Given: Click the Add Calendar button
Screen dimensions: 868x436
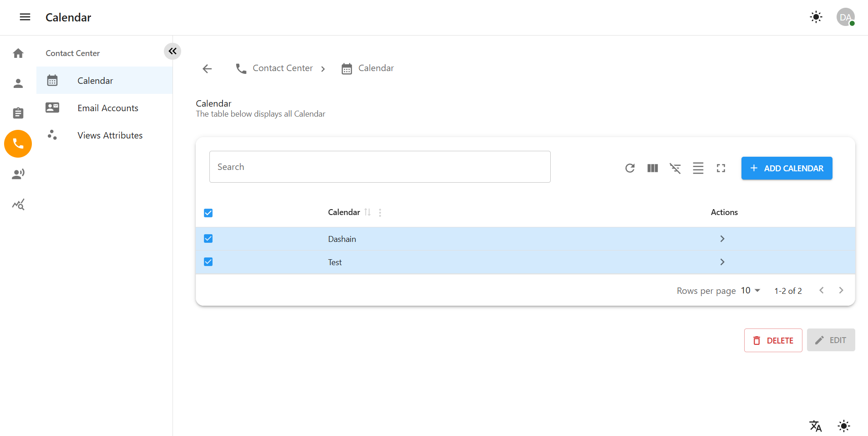Looking at the screenshot, I should (787, 168).
